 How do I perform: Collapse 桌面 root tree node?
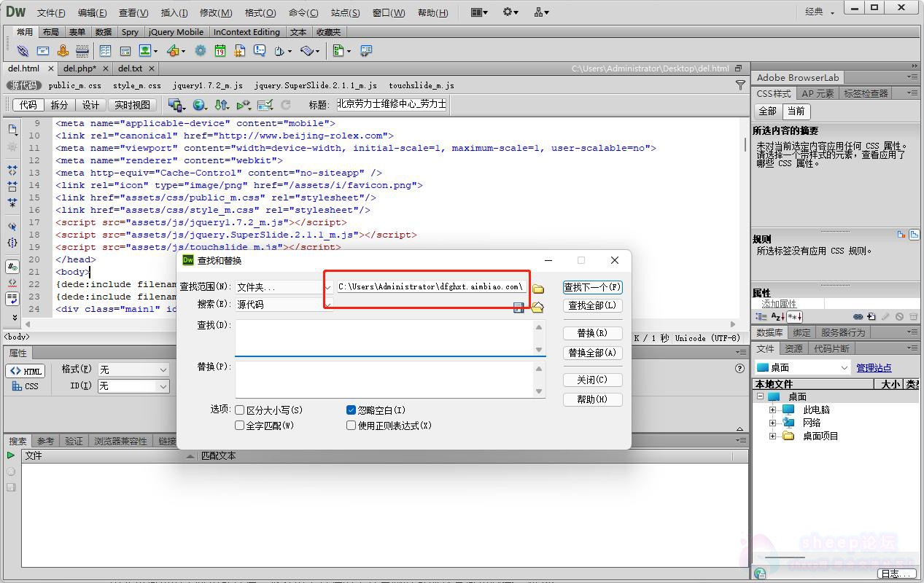tap(760, 397)
